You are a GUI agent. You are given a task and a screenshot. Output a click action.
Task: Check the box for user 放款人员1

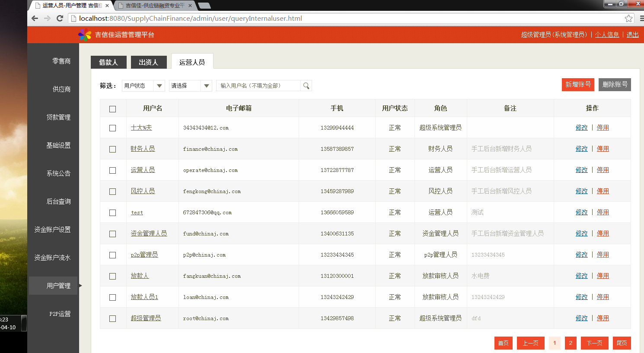point(113,297)
